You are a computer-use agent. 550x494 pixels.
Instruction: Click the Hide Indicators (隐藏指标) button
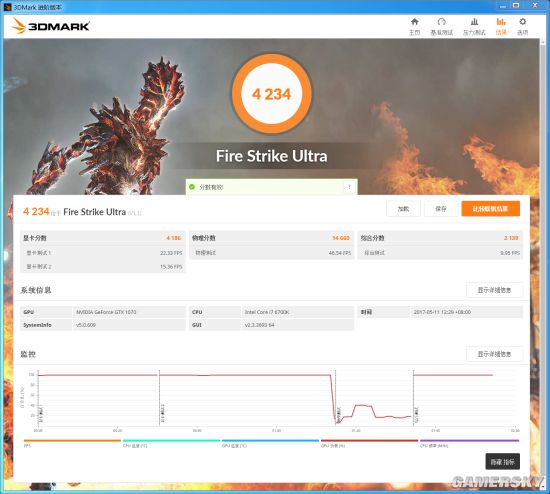pyautogui.click(x=502, y=462)
